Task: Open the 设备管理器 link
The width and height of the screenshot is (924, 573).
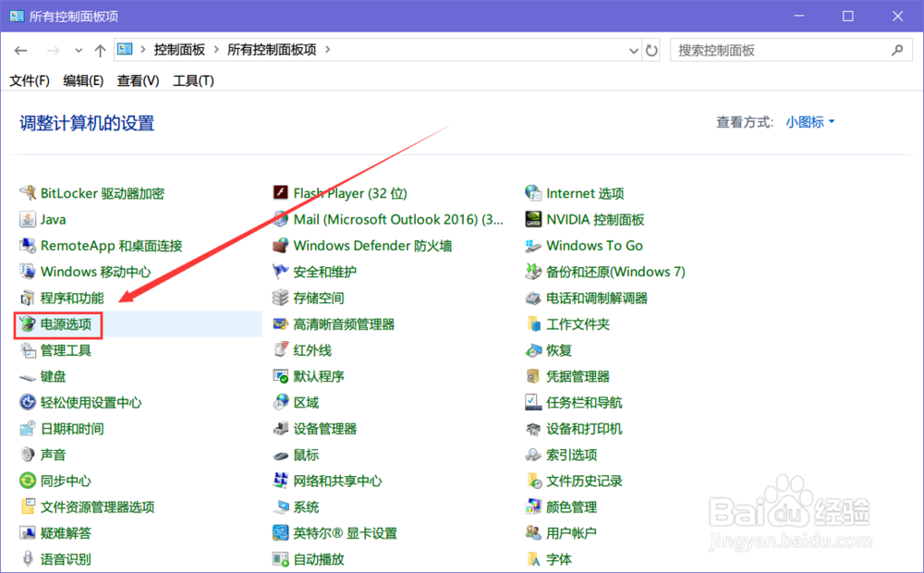Action: (x=325, y=429)
